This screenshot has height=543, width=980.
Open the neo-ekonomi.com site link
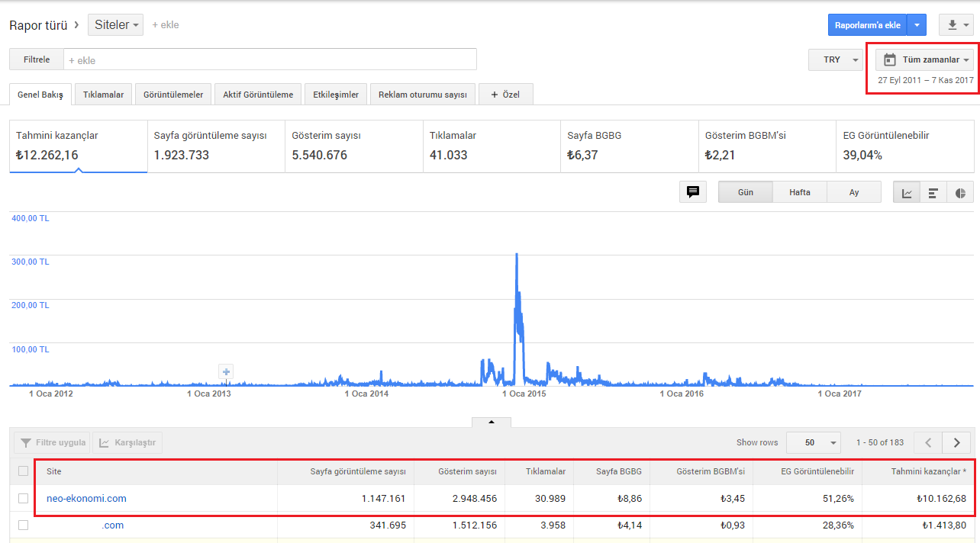coord(86,499)
